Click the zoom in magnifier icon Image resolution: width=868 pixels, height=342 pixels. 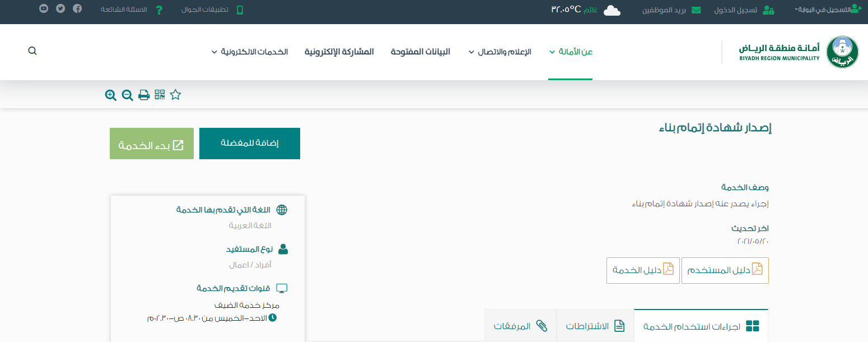point(111,95)
